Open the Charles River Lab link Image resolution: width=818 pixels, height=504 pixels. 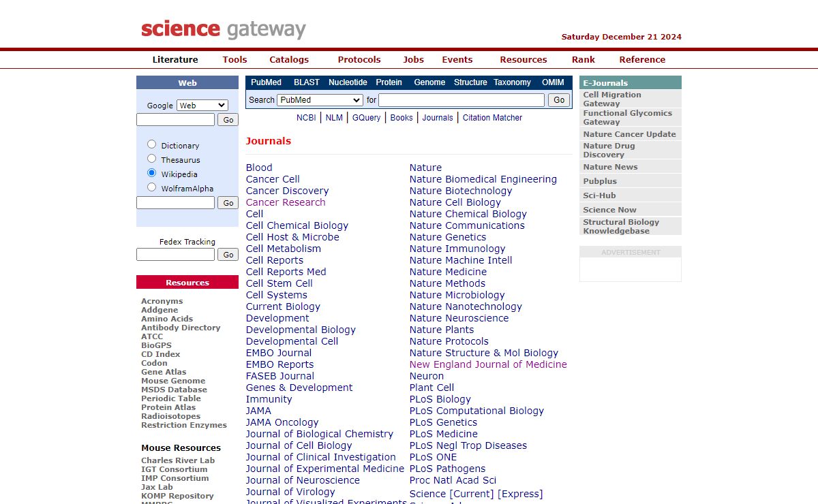pyautogui.click(x=178, y=460)
